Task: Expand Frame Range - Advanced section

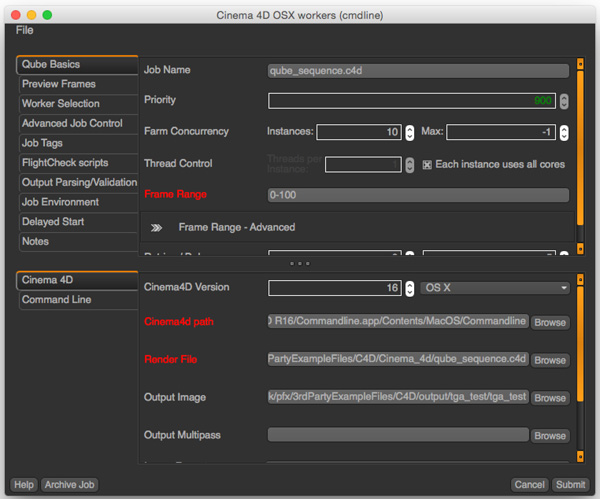Action: pyautogui.click(x=156, y=228)
